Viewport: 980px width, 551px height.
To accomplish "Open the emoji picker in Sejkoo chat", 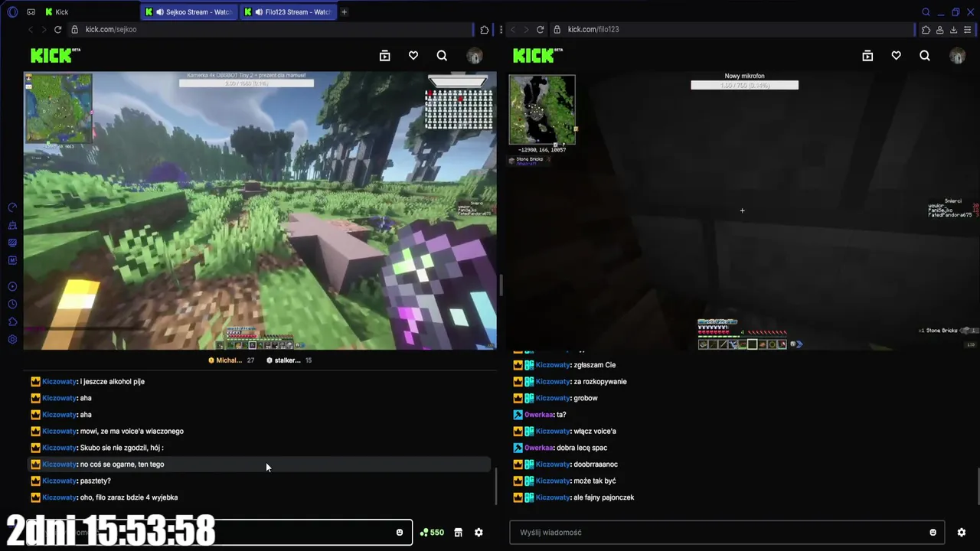I will coord(400,533).
